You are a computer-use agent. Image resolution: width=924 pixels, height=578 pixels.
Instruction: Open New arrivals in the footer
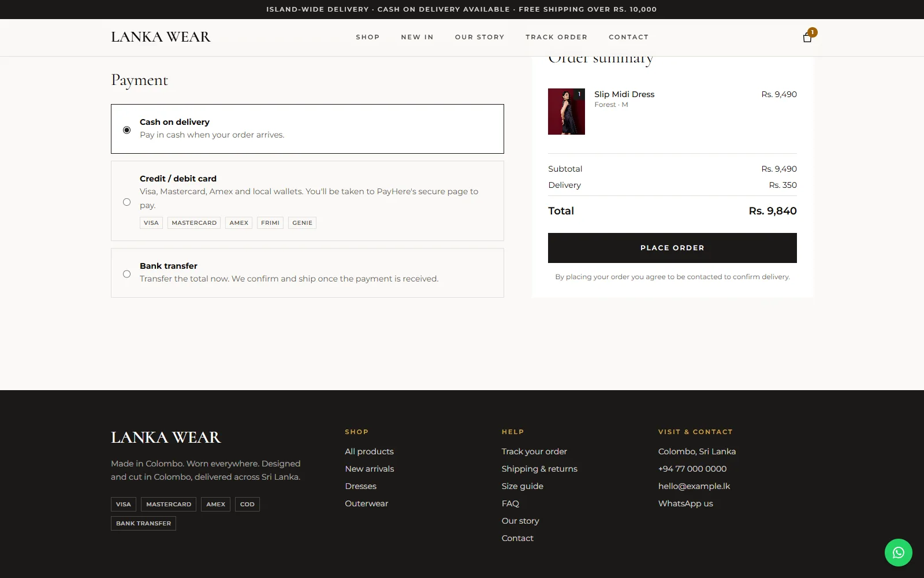coord(370,469)
